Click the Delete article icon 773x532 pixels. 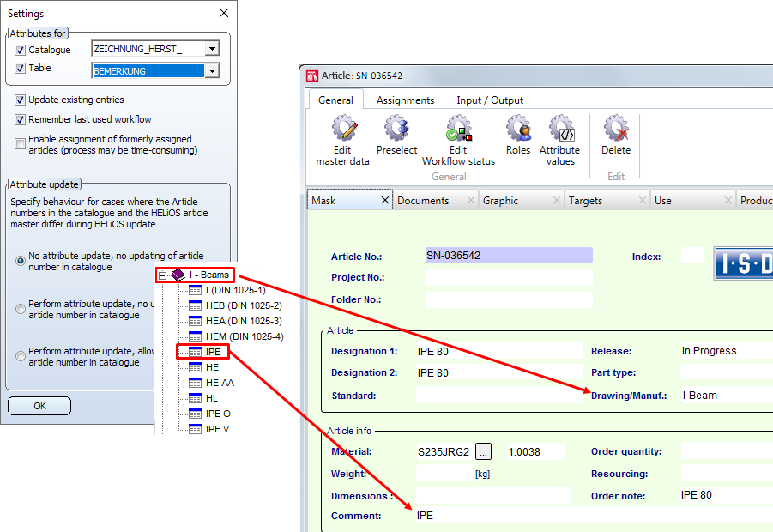pyautogui.click(x=616, y=128)
